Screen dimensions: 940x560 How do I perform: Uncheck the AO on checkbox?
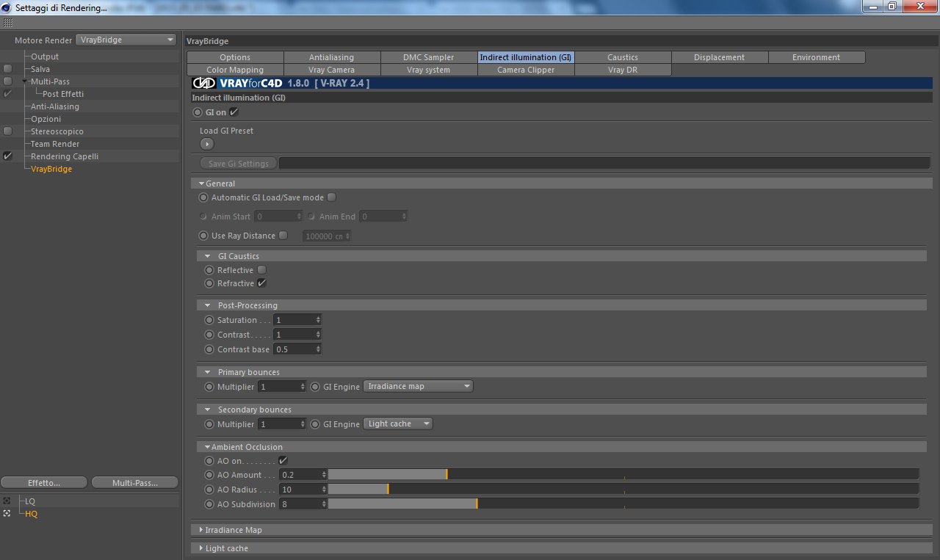click(x=283, y=461)
